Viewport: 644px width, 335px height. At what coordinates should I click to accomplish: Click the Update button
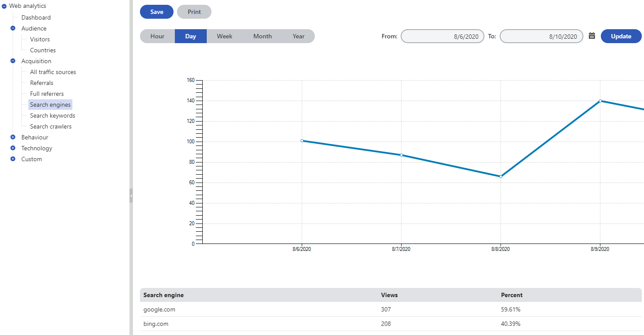pyautogui.click(x=621, y=36)
